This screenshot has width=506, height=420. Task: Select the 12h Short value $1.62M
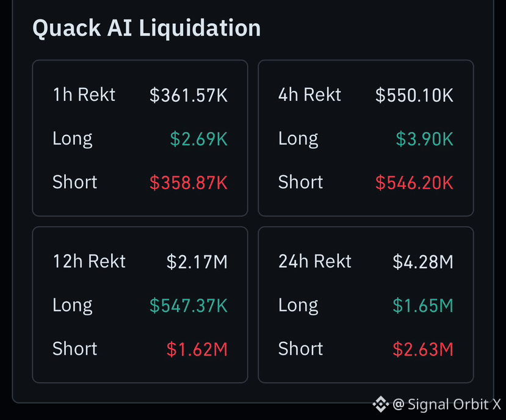click(197, 349)
